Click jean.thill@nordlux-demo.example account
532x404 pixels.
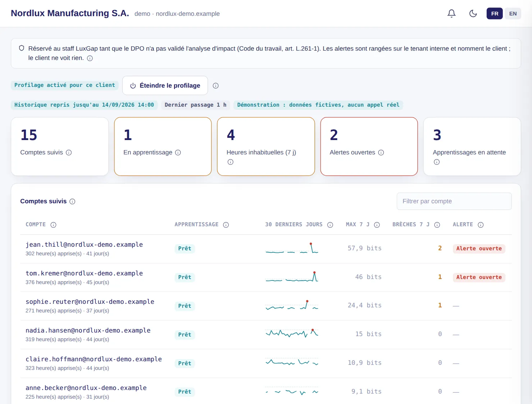[84, 245]
